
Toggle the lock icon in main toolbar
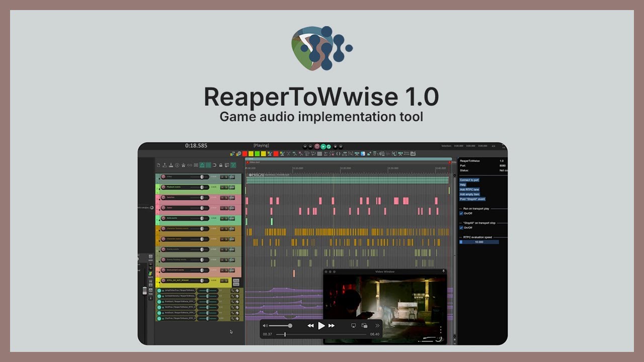pos(221,165)
